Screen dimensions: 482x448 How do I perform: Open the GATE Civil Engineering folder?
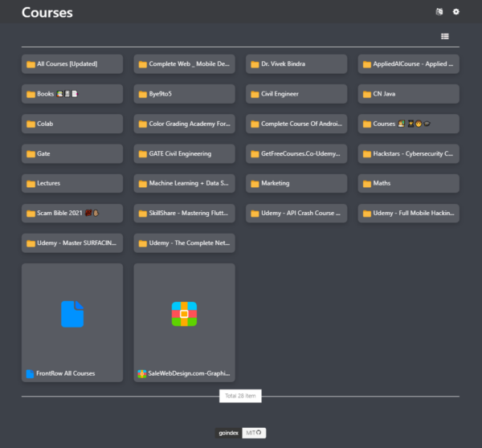185,153
